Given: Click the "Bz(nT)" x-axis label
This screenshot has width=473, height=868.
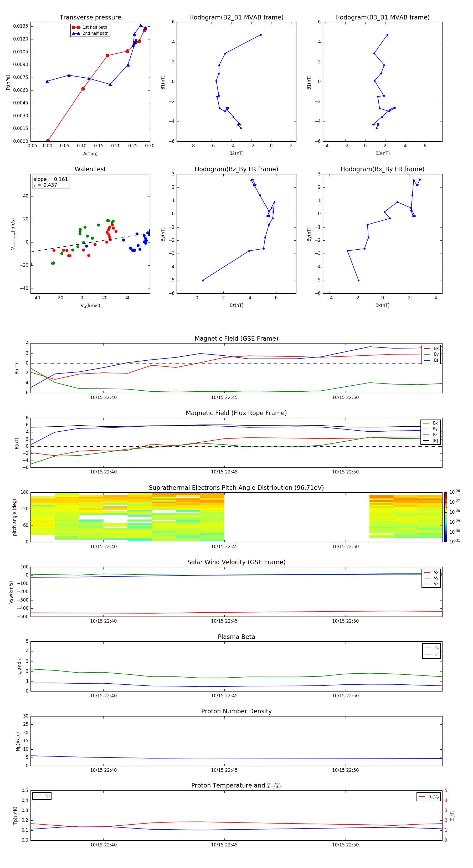Looking at the screenshot, I should tap(236, 305).
